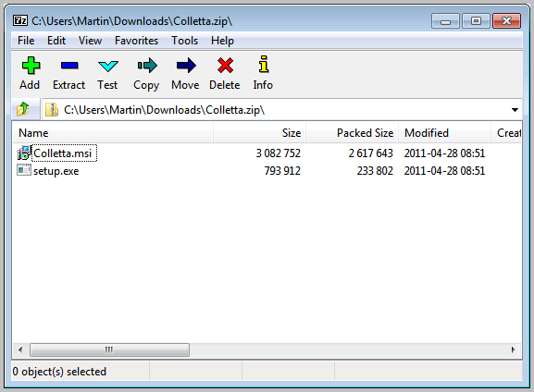
Task: Click Colletta.msi modified date 2011-04-28 08:51
Action: [444, 153]
